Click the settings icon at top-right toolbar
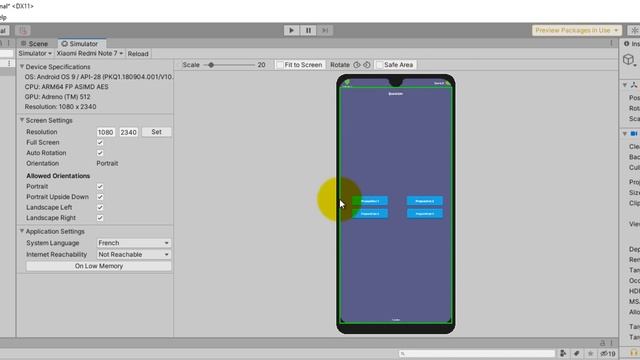The image size is (640, 360). (634, 31)
